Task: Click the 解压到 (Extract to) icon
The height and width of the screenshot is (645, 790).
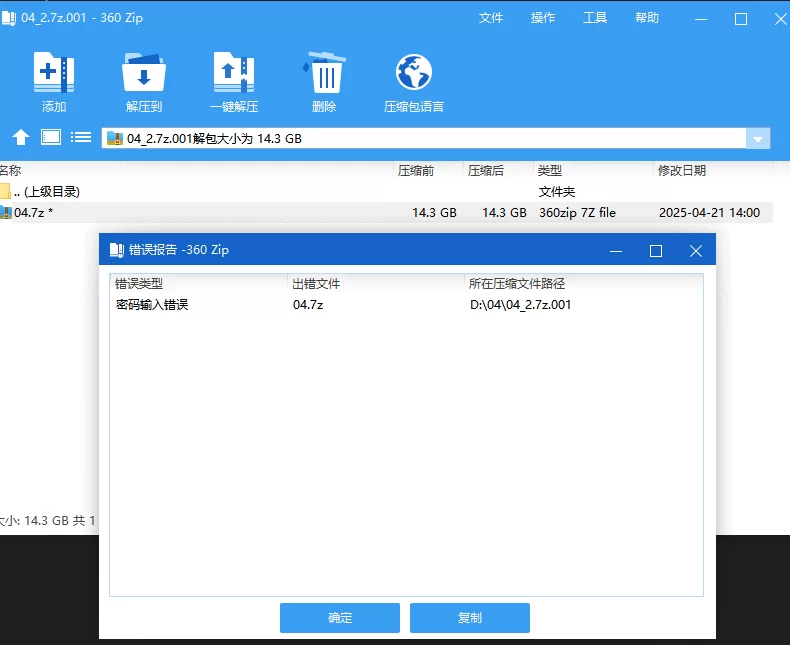Action: click(x=144, y=73)
